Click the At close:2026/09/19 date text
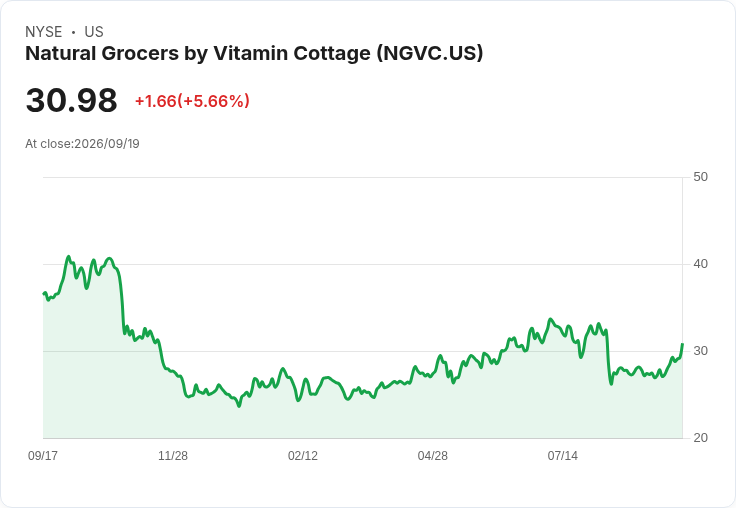Viewport: 736px width, 508px height. coord(82,144)
